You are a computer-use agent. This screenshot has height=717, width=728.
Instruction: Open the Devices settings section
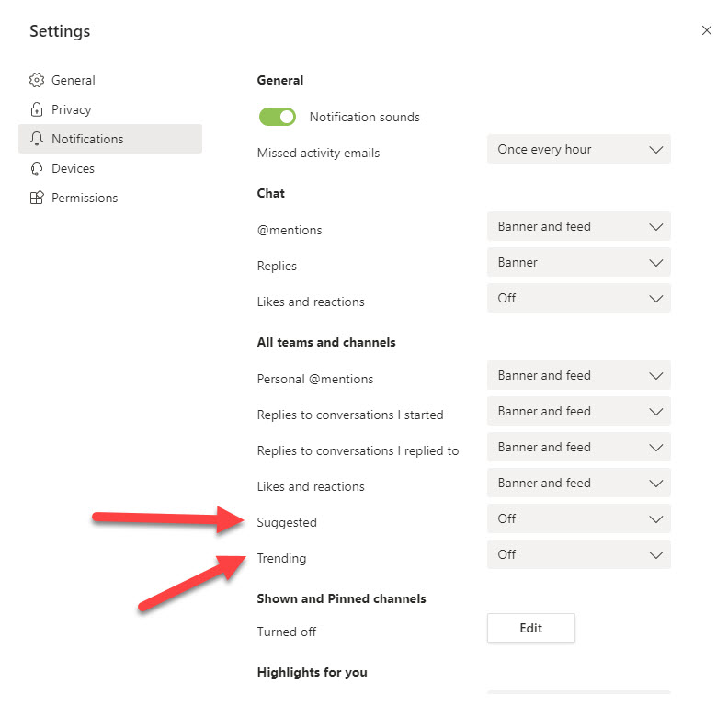point(73,168)
